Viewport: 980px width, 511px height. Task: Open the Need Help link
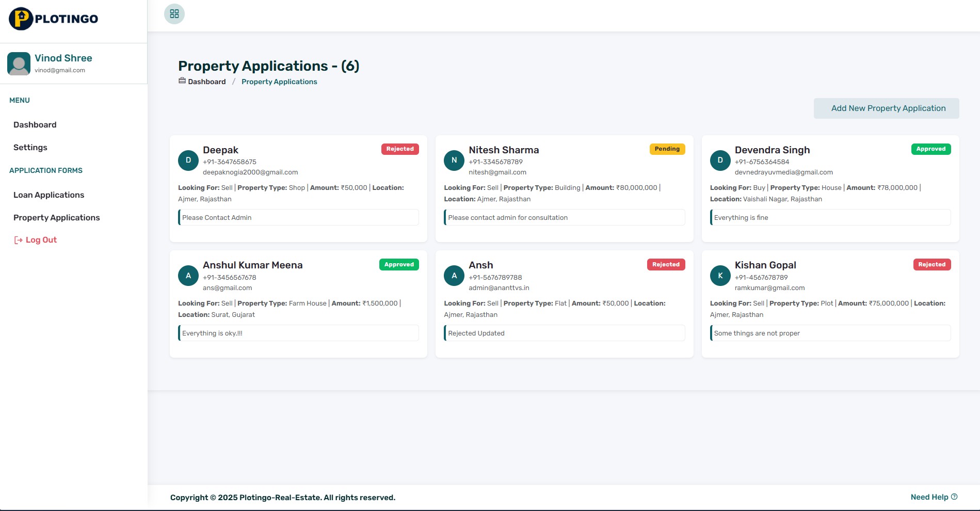click(x=929, y=497)
